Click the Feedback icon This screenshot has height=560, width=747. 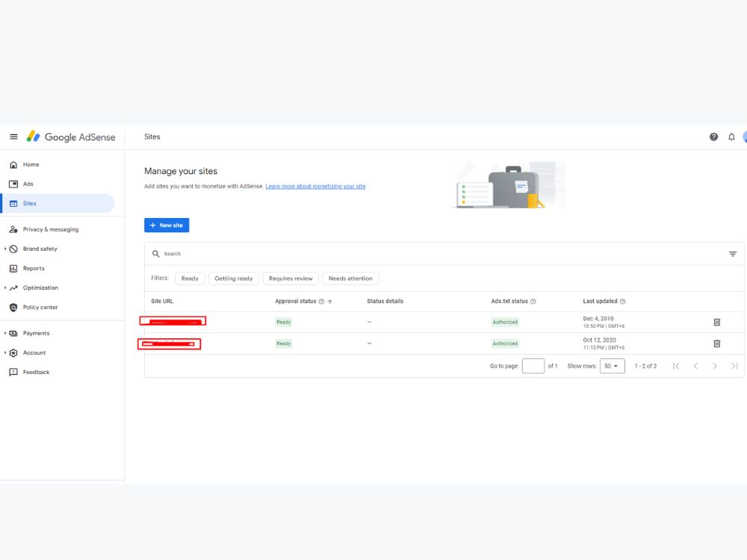pyautogui.click(x=13, y=373)
